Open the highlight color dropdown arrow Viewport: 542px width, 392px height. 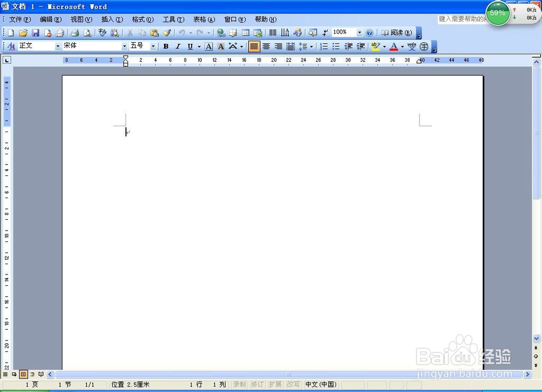point(384,46)
